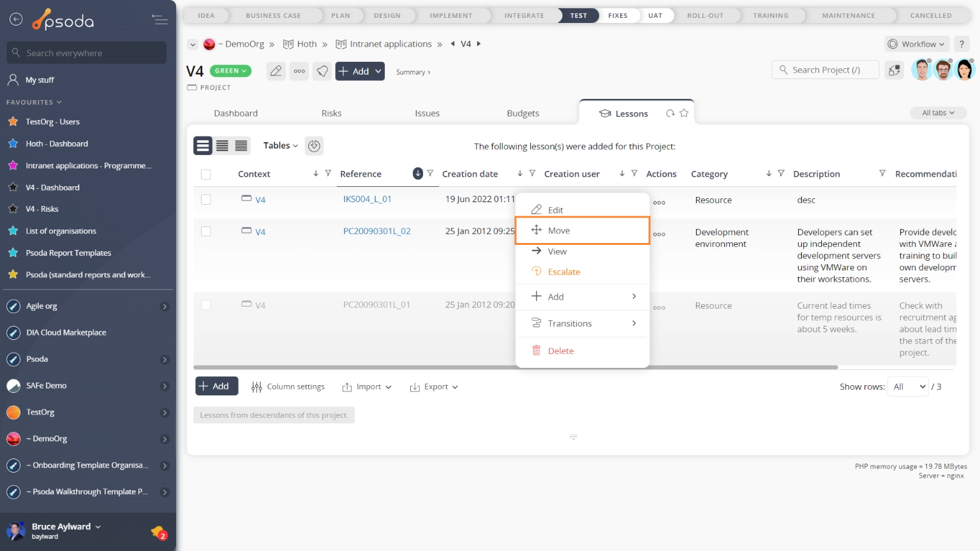Check the box for lesson IKS004_L_01
Viewport: 980px width, 551px height.
(x=205, y=200)
